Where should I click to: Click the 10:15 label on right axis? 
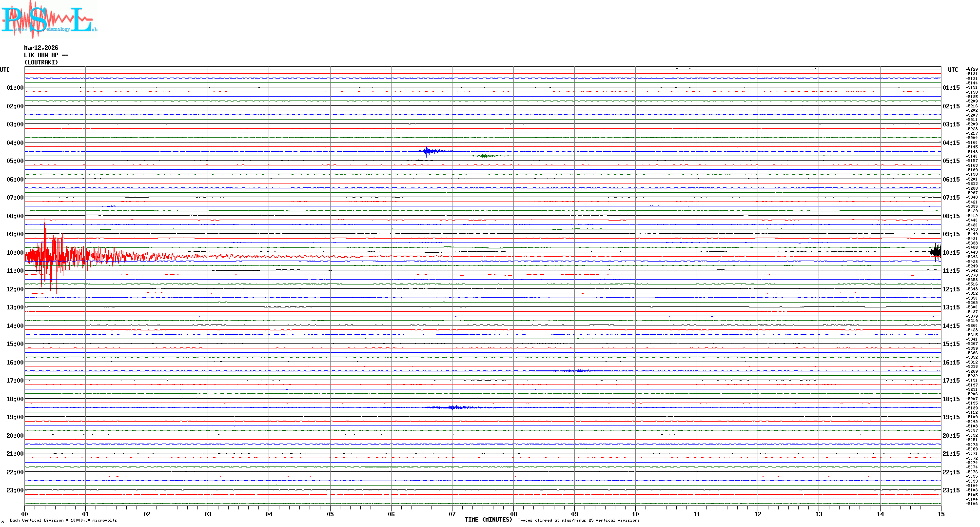click(x=951, y=253)
